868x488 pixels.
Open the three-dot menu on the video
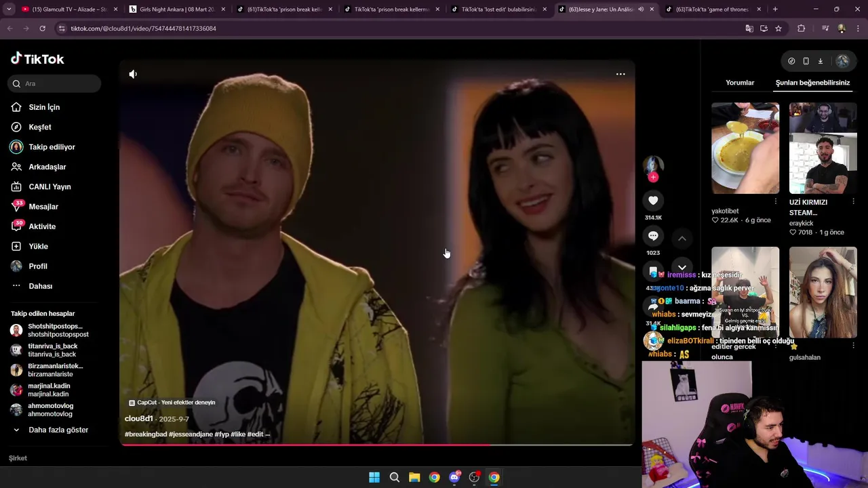(x=620, y=74)
